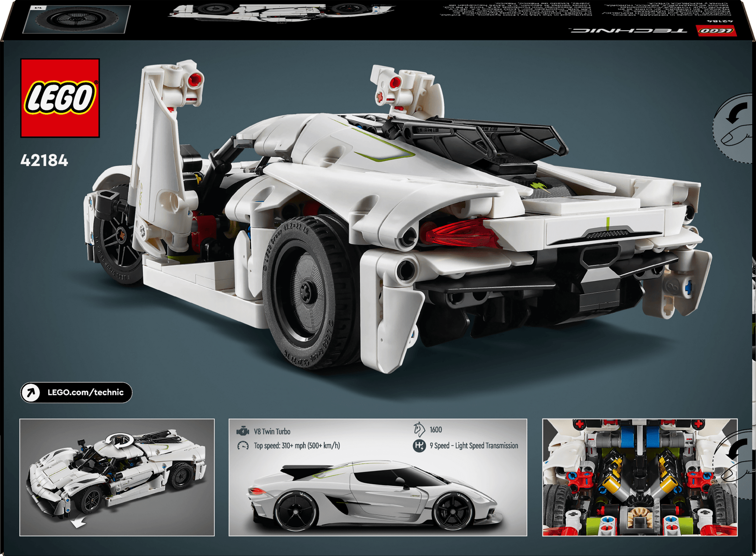Click the horsepower horse icon
Screen dimensions: 756x556
(x=419, y=429)
